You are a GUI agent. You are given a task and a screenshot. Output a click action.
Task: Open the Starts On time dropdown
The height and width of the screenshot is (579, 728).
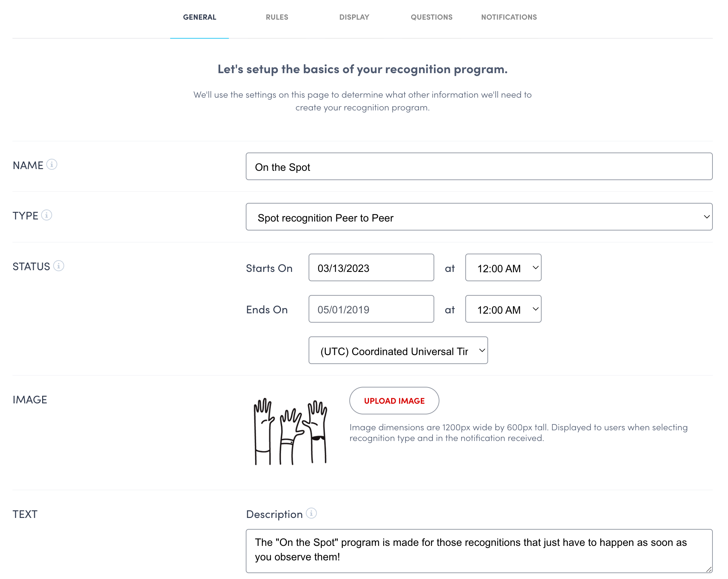pos(503,268)
